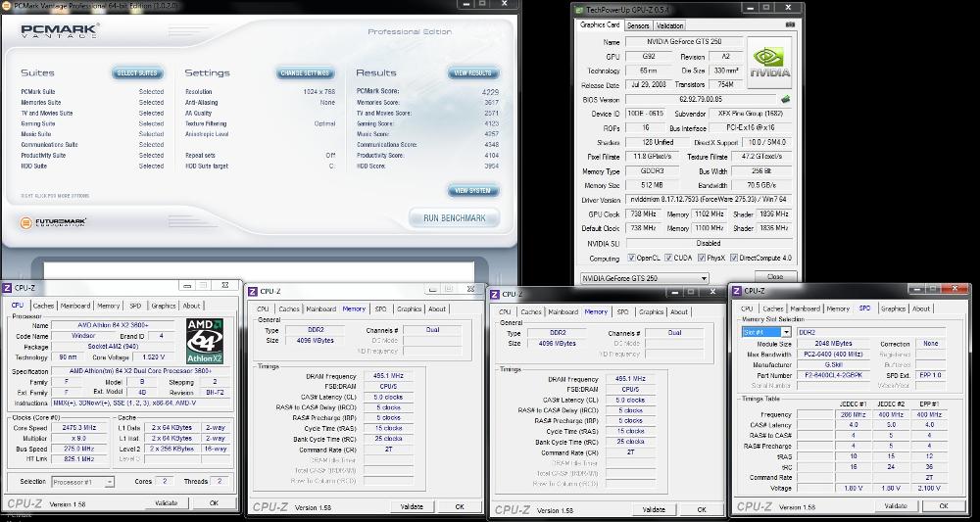Image resolution: width=980 pixels, height=522 pixels.
Task: Click the GPU-Z screenshot camera icon
Action: tap(791, 25)
